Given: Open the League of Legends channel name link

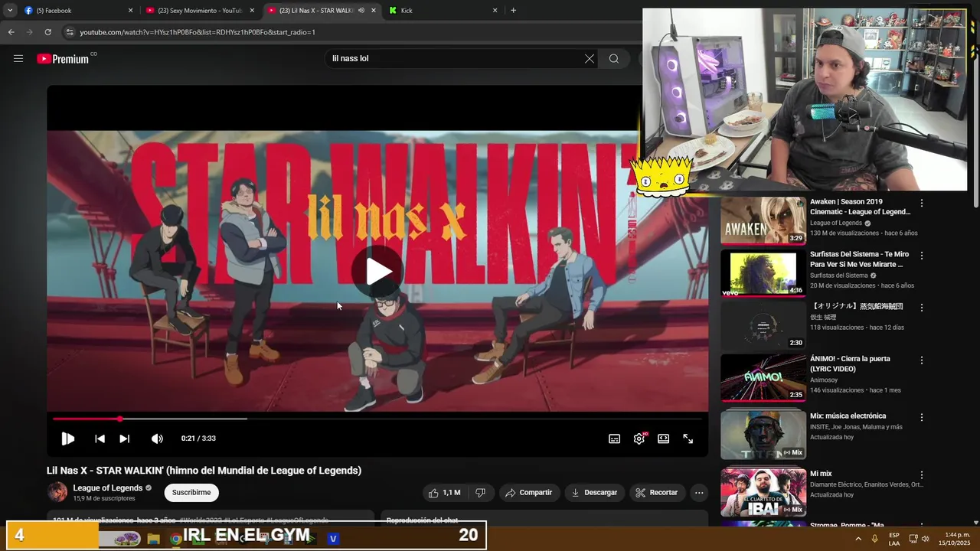Looking at the screenshot, I should pos(108,487).
